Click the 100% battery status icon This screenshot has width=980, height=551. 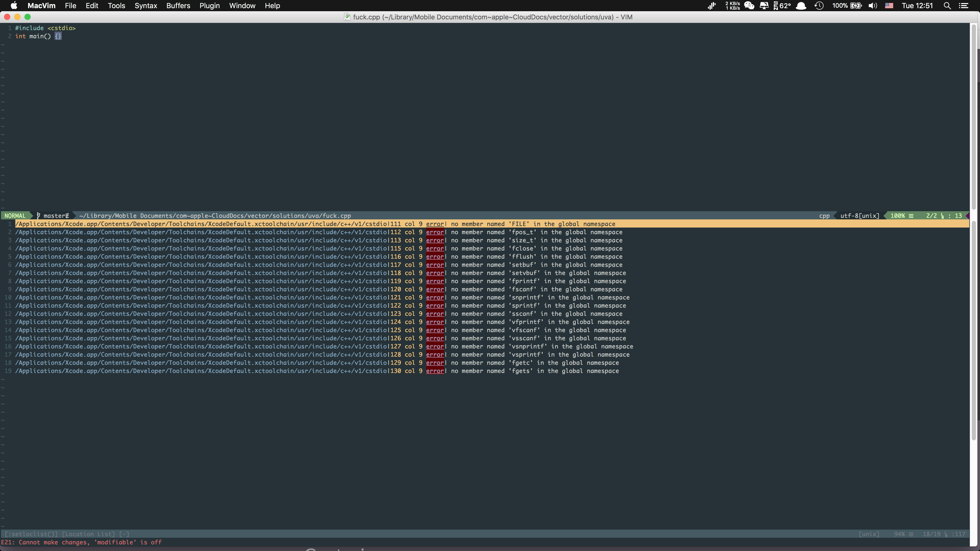coord(847,6)
